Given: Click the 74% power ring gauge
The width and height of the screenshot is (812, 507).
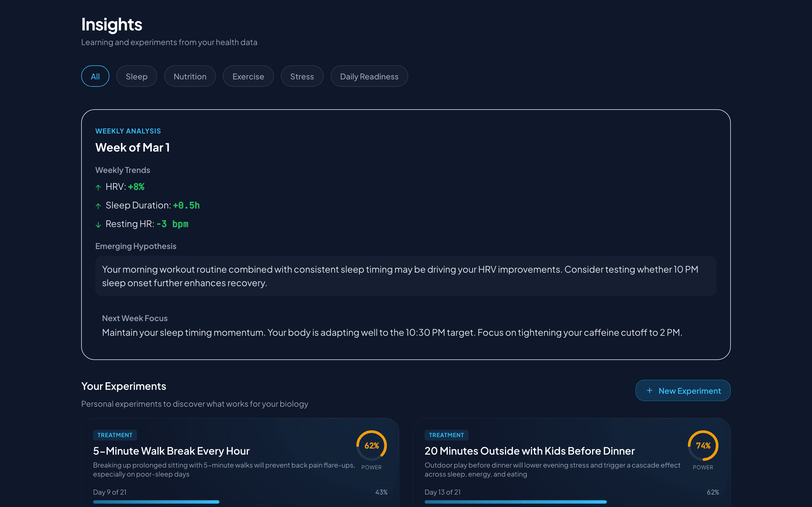Looking at the screenshot, I should (x=703, y=446).
